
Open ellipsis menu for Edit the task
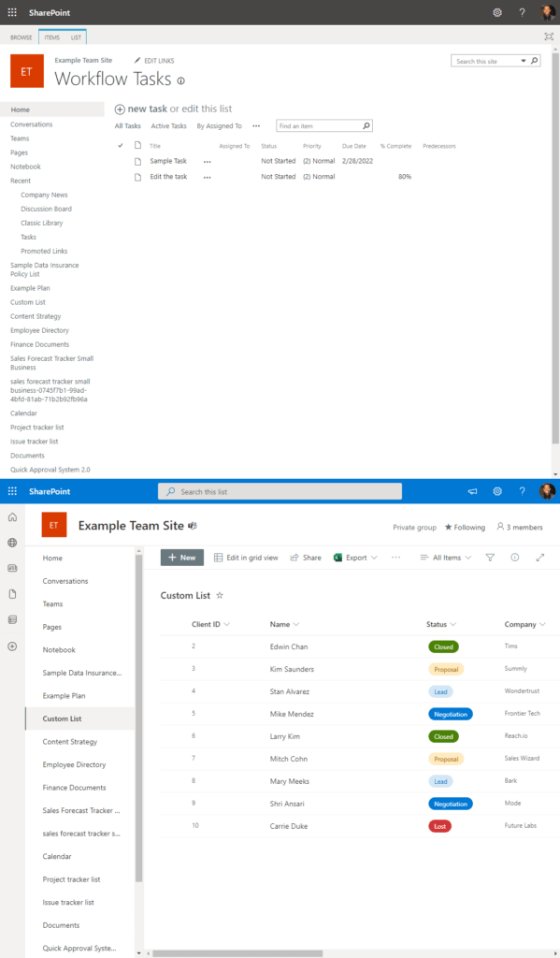click(x=207, y=177)
